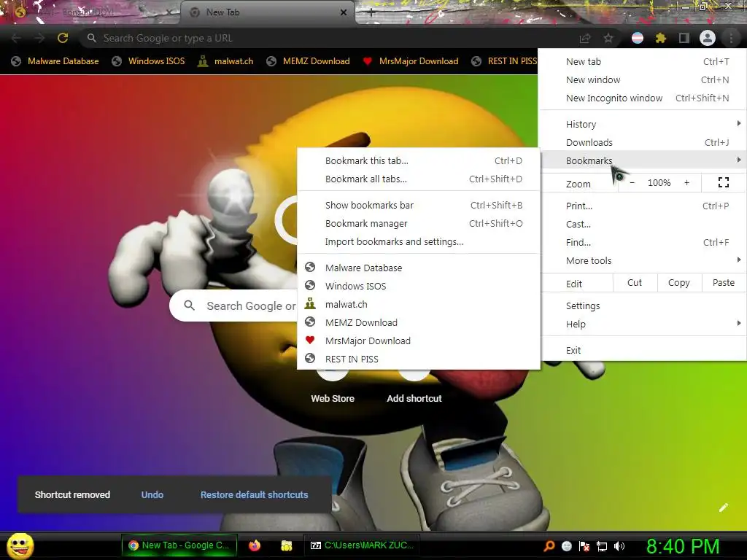
Task: Open the profile avatar icon
Action: [x=708, y=38]
